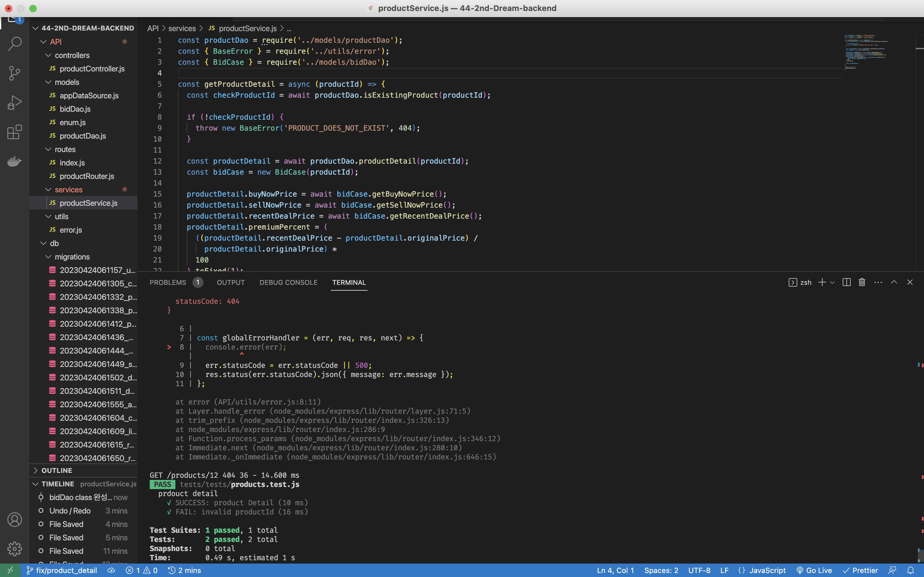
Task: Open bidDao.js in explorer
Action: click(75, 109)
